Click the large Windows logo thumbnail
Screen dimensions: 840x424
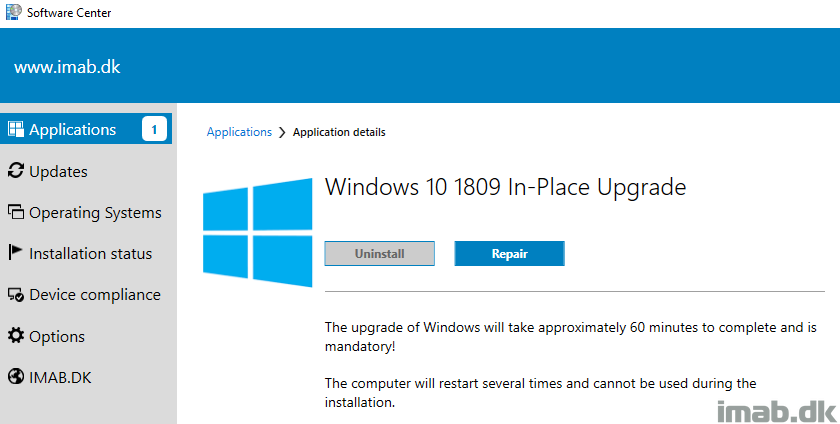258,232
